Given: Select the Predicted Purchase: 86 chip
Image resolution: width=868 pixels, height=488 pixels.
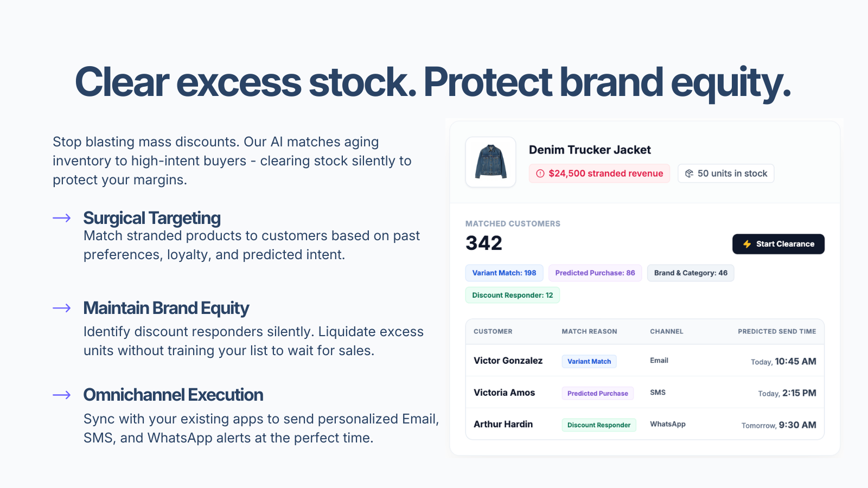Looking at the screenshot, I should (595, 273).
